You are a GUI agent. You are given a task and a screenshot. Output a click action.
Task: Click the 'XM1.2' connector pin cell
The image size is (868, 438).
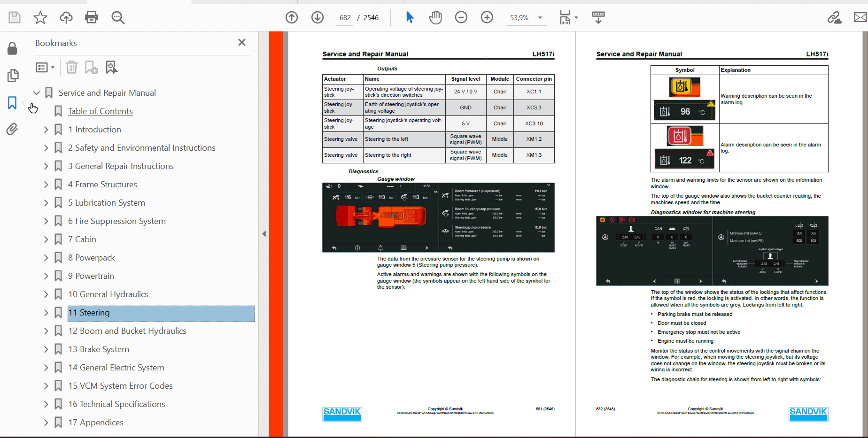coord(534,139)
